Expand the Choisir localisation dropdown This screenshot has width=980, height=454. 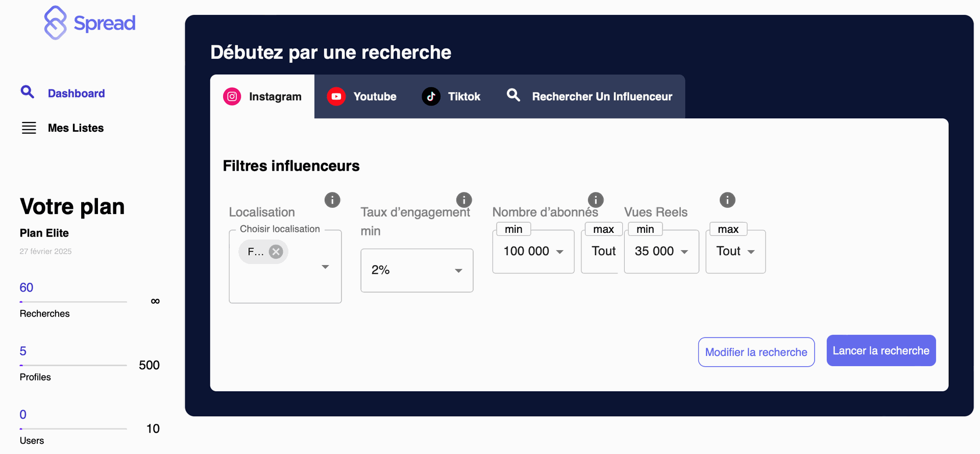[325, 267]
